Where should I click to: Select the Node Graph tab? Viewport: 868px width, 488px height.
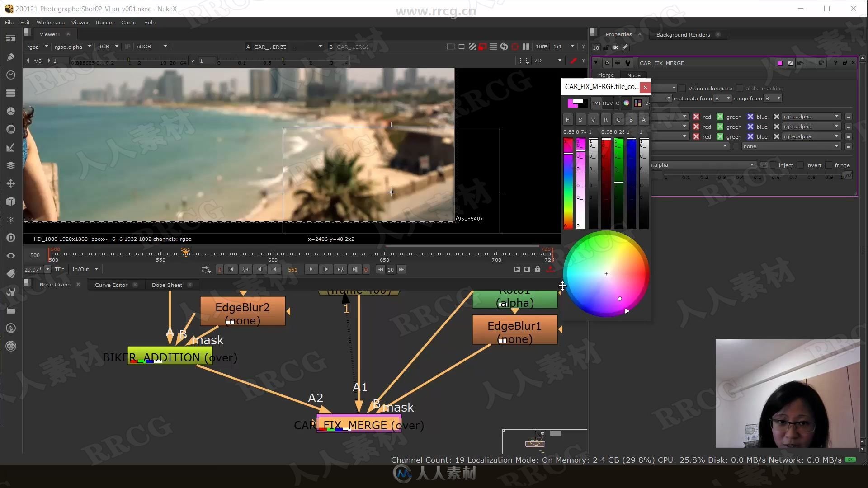pyautogui.click(x=54, y=284)
